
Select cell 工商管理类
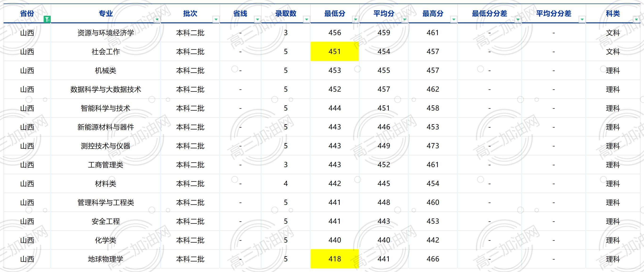tap(105, 165)
